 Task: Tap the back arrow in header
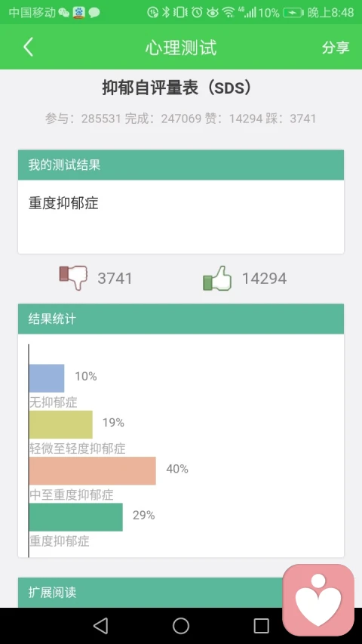[28, 48]
